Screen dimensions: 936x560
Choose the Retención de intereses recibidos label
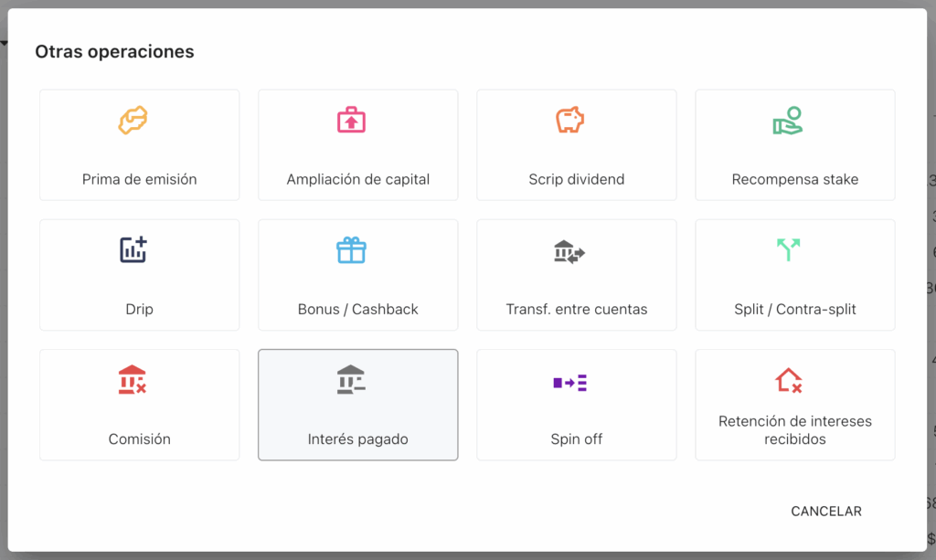click(x=795, y=430)
